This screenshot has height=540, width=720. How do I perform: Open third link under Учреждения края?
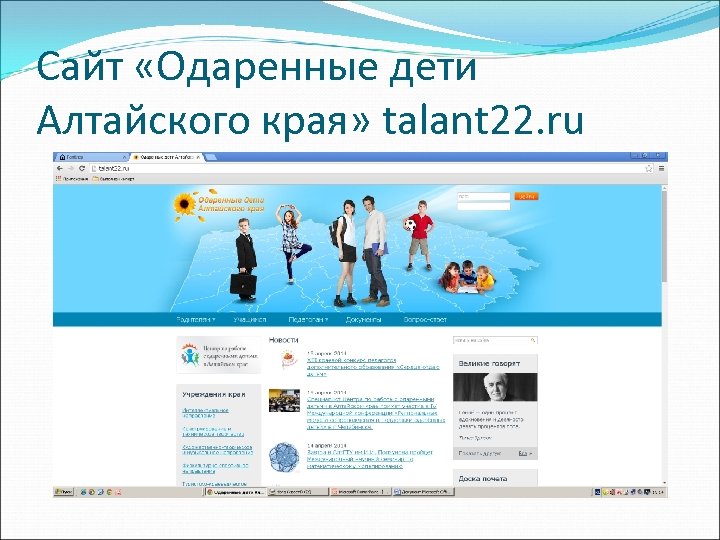(x=217, y=450)
